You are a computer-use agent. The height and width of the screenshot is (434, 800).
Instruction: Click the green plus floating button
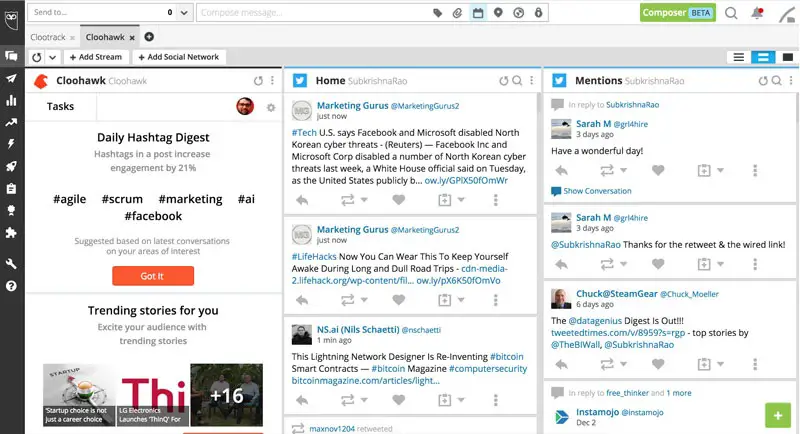[x=778, y=416]
